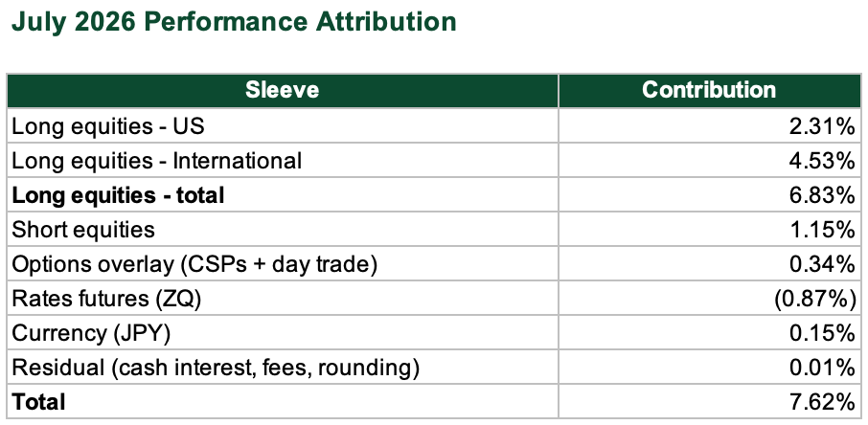Select the 7.62% Total value
The width and height of the screenshot is (868, 425).
coord(821,402)
